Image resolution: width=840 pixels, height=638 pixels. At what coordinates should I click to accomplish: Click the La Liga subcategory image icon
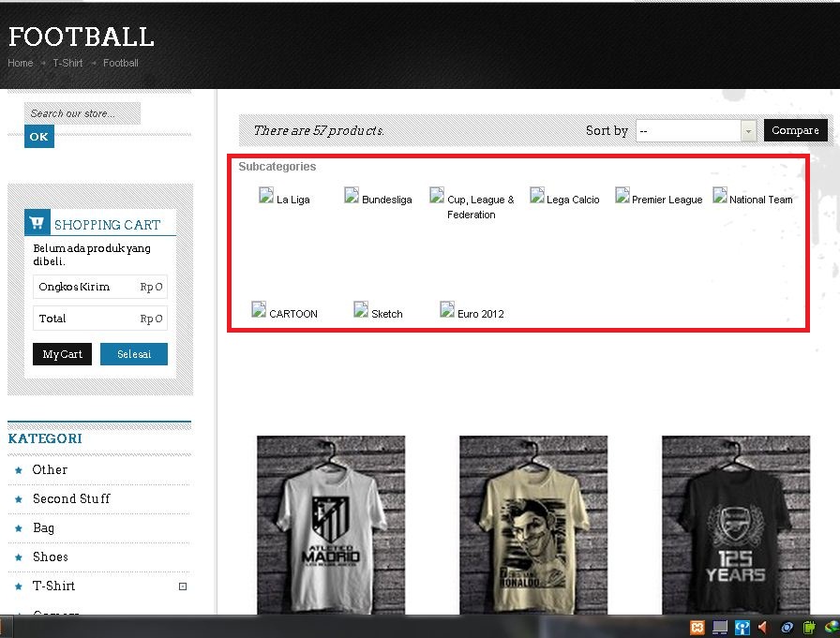(x=266, y=196)
